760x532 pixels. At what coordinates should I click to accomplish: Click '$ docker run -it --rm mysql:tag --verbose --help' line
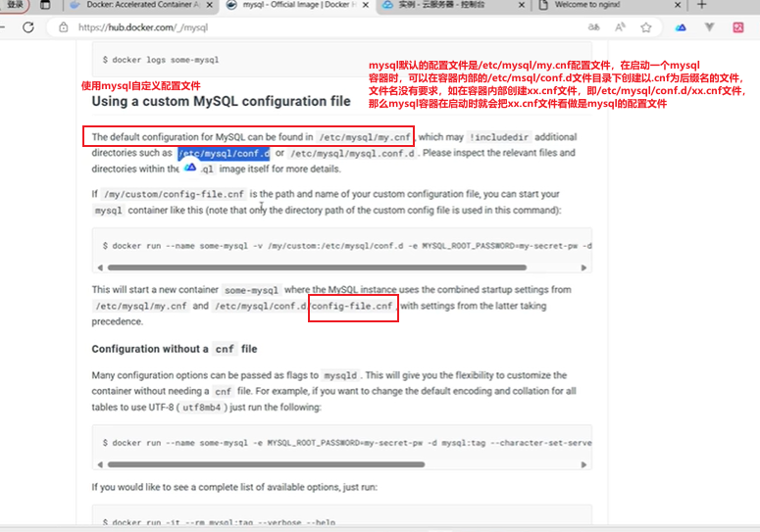click(219, 523)
